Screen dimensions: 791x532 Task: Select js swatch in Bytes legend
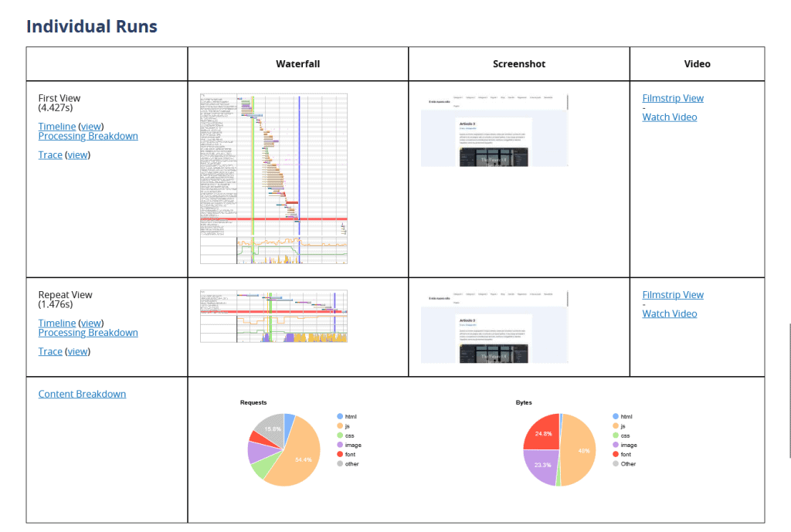click(616, 426)
